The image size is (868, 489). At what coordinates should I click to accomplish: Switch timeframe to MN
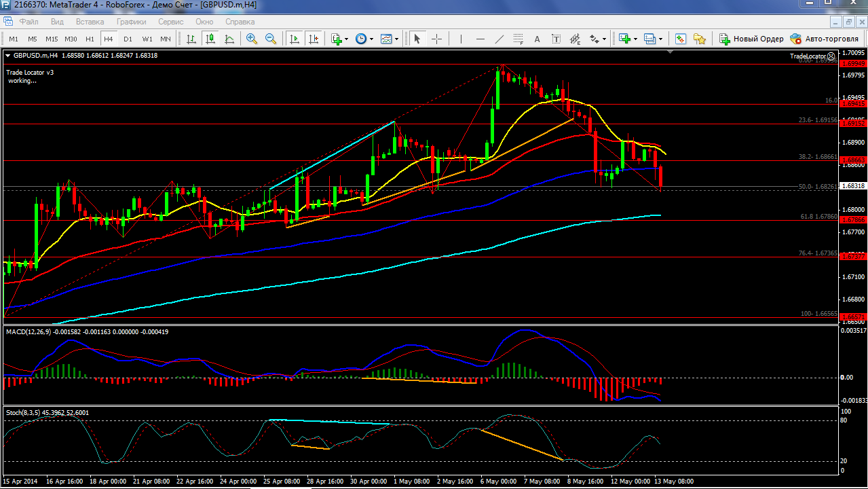click(x=166, y=39)
